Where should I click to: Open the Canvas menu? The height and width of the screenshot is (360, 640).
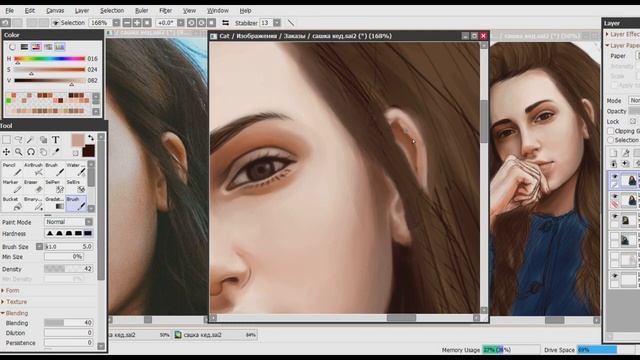pos(55,11)
